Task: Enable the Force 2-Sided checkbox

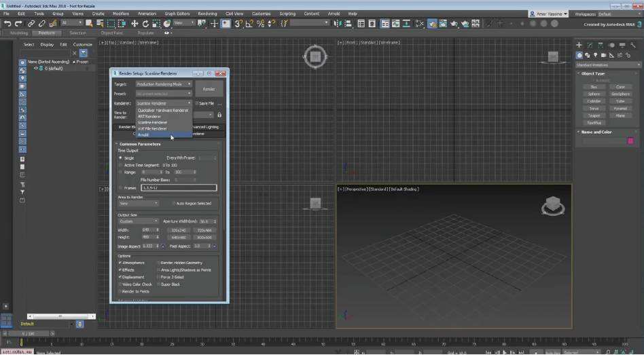Action: coord(159,277)
